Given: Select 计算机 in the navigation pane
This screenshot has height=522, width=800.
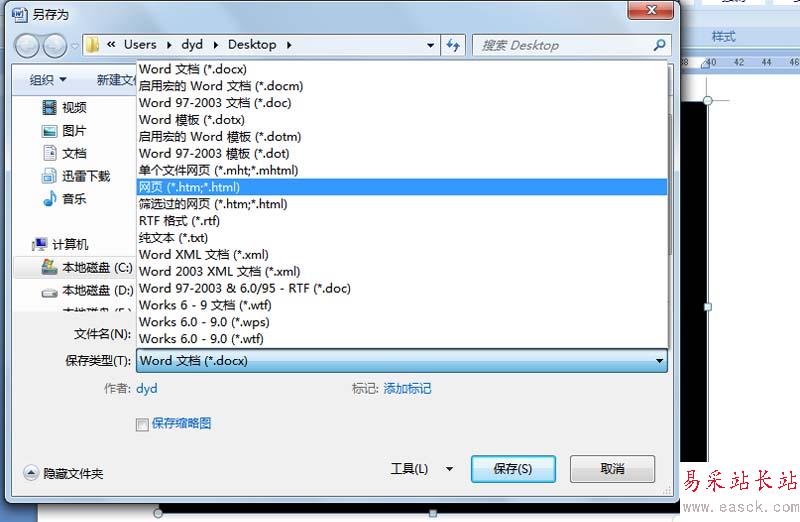Looking at the screenshot, I should coord(60,244).
